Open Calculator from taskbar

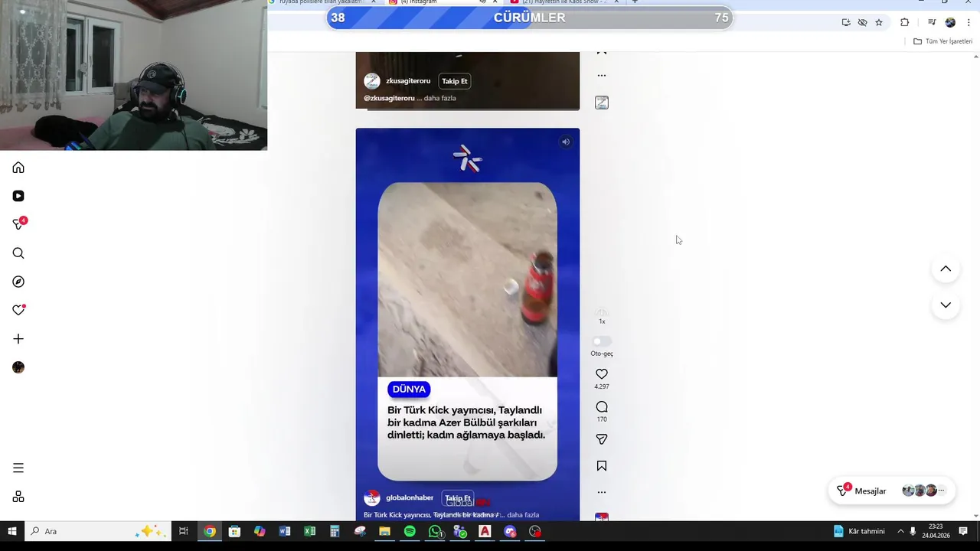[x=335, y=531]
